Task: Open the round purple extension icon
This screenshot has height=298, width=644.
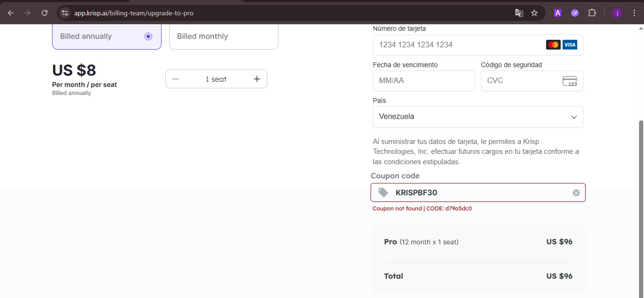Action: tap(575, 13)
